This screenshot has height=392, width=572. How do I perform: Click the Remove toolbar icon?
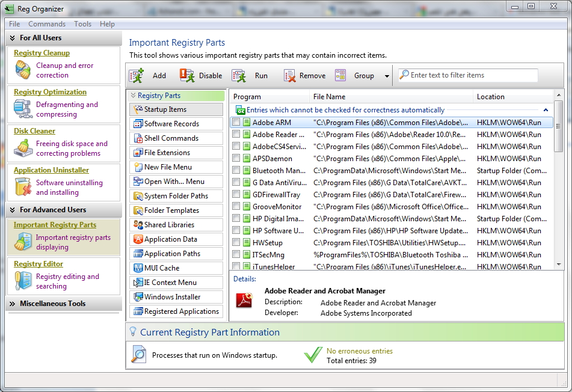(x=290, y=76)
